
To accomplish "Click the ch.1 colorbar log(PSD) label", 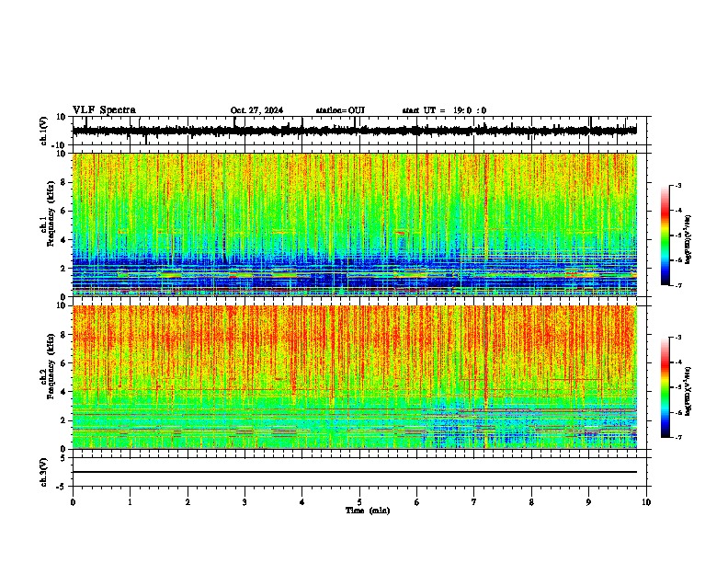I will tap(688, 240).
